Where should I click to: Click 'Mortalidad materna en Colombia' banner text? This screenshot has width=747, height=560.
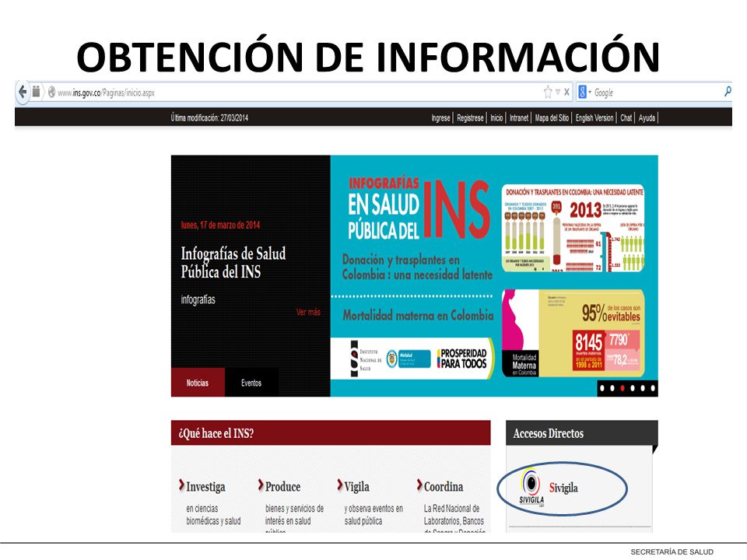(418, 315)
